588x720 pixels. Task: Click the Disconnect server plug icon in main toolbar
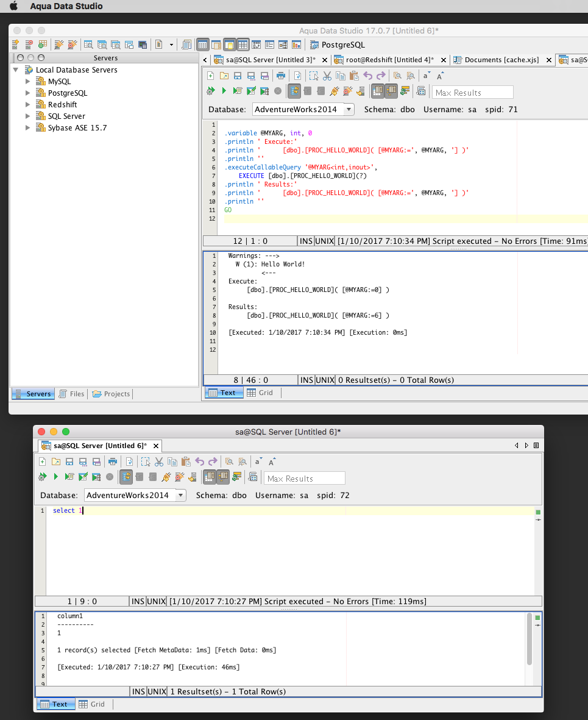(72, 45)
